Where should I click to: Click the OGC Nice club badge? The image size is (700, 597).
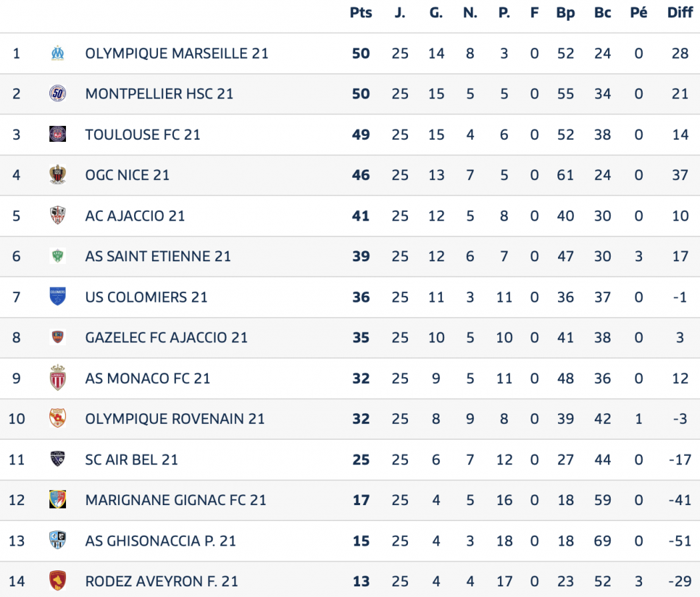[x=57, y=175]
